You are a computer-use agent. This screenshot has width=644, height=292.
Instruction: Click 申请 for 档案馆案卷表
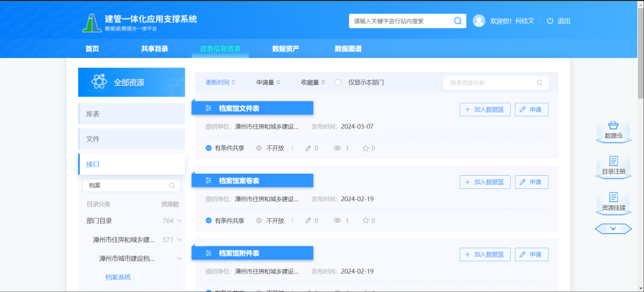(532, 182)
